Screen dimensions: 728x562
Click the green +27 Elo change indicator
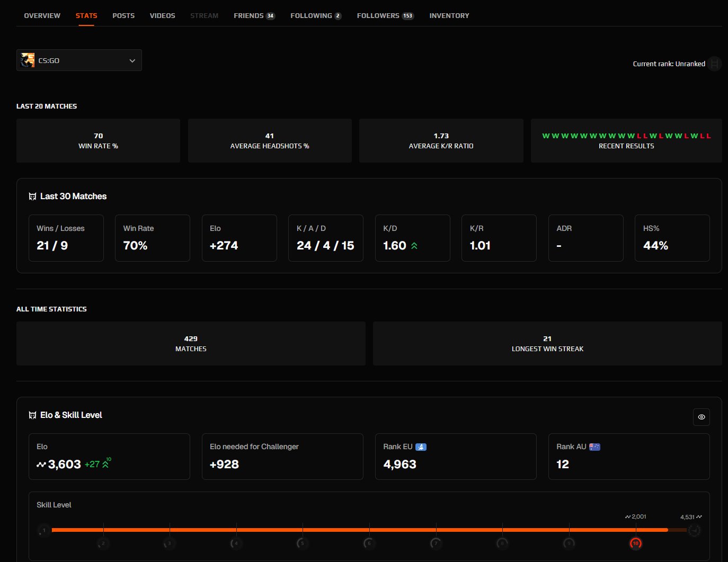93,464
